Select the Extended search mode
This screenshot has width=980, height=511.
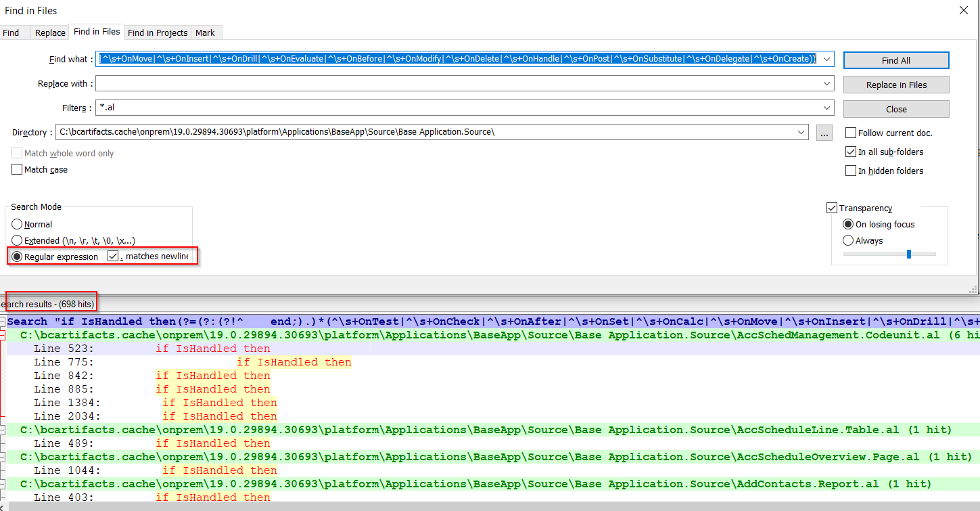[x=17, y=240]
